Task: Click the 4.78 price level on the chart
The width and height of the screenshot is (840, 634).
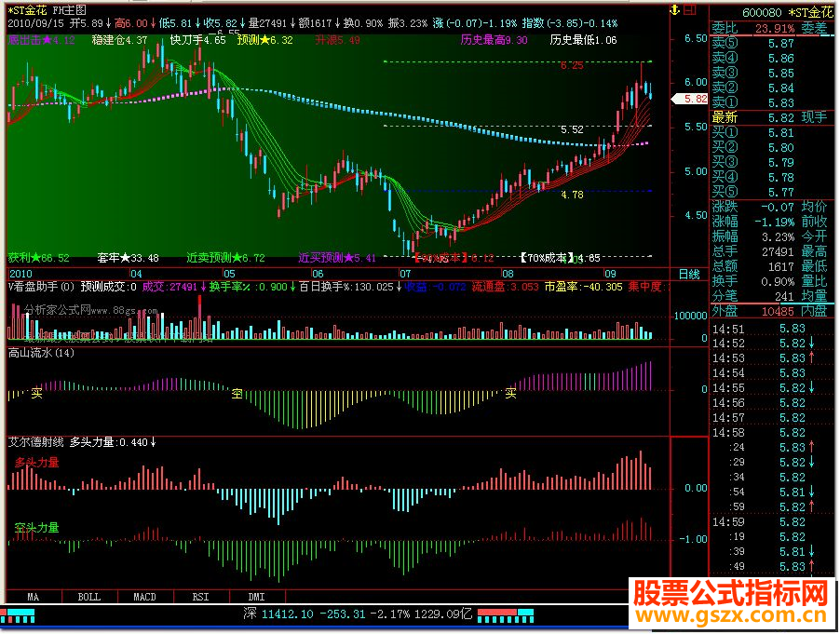Action: tap(572, 195)
